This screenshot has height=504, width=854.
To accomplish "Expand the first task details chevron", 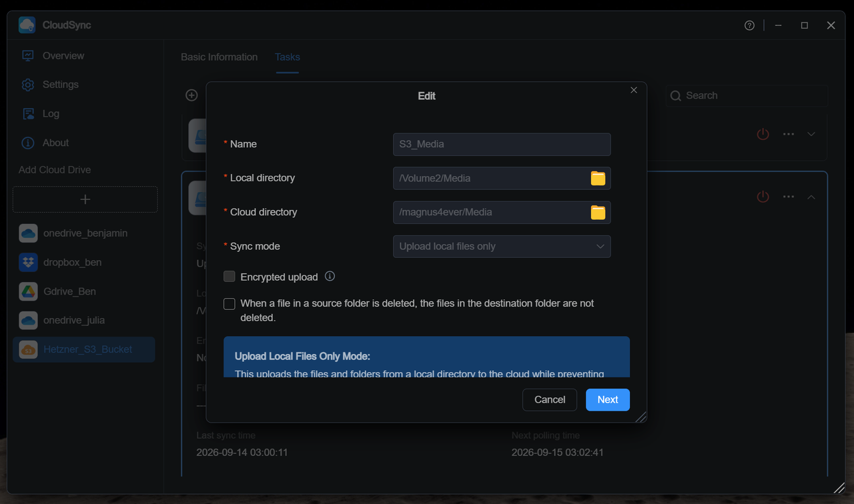I will tap(811, 134).
